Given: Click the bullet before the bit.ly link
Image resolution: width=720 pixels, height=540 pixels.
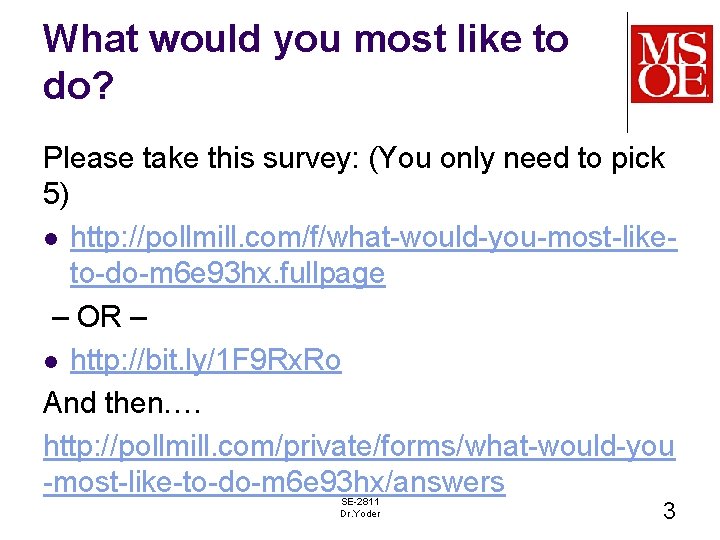Looking at the screenshot, I should click(51, 362).
